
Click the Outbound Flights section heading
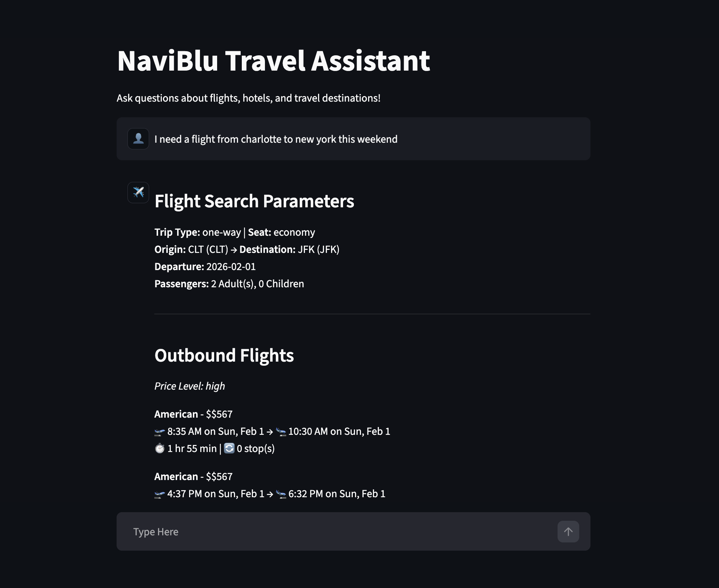tap(224, 355)
